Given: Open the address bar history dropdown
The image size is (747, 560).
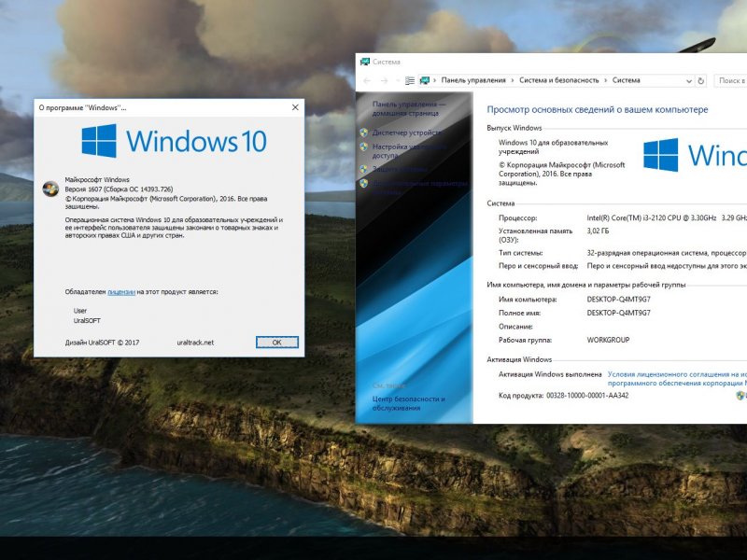Looking at the screenshot, I should 689,81.
